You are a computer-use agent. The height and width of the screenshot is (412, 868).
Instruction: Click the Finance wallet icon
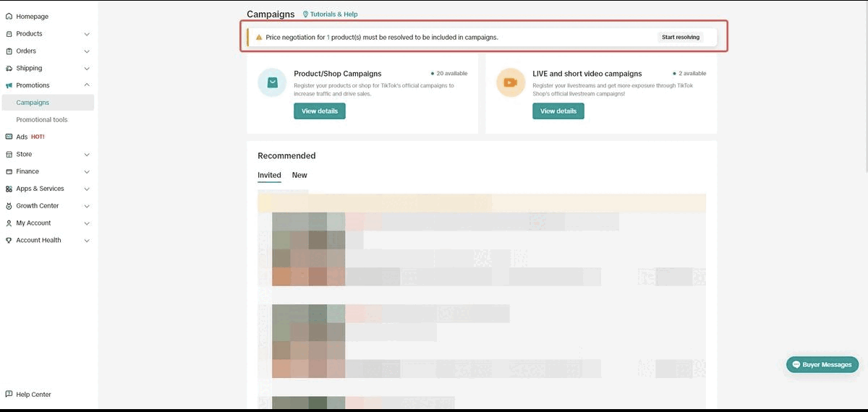[x=9, y=171]
